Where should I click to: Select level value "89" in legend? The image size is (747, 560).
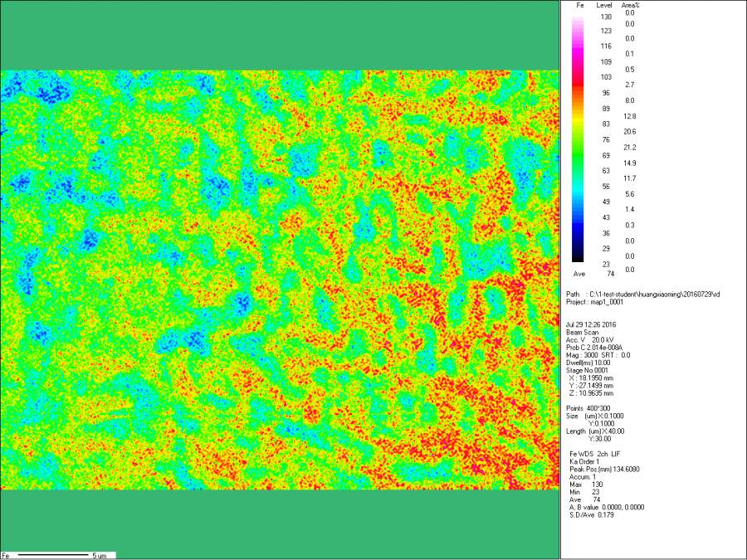tap(606, 109)
